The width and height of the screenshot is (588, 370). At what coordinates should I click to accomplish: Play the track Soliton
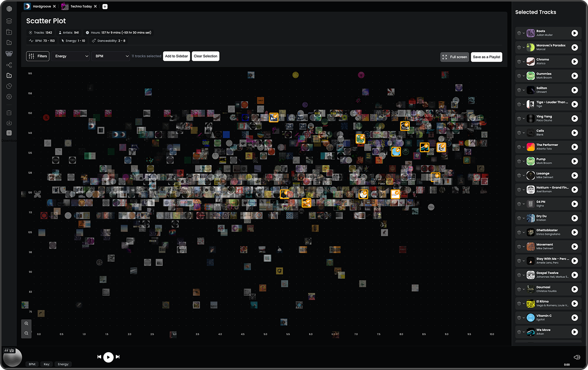(x=574, y=90)
